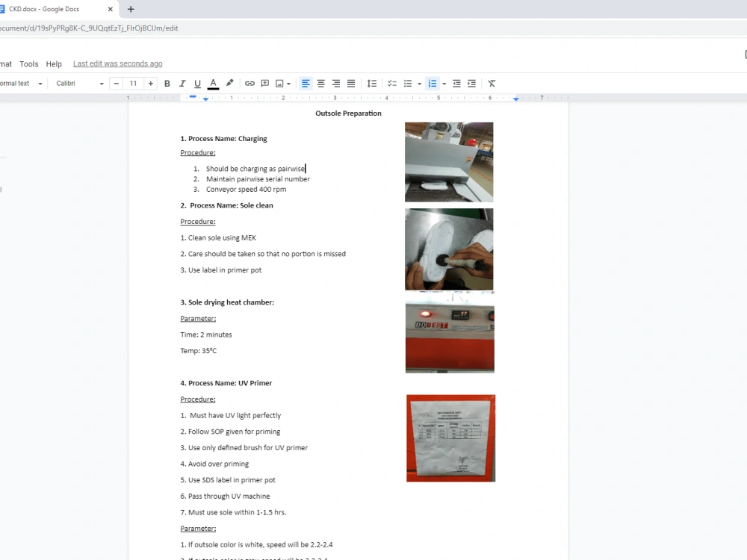This screenshot has width=747, height=560.
Task: Select the UV Primer SDS label image
Action: (450, 438)
